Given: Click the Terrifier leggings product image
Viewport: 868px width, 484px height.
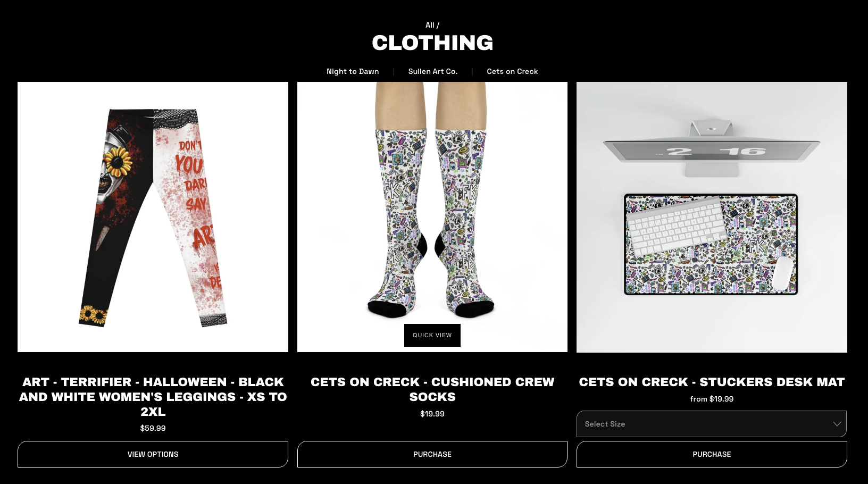Looking at the screenshot, I should (x=153, y=217).
